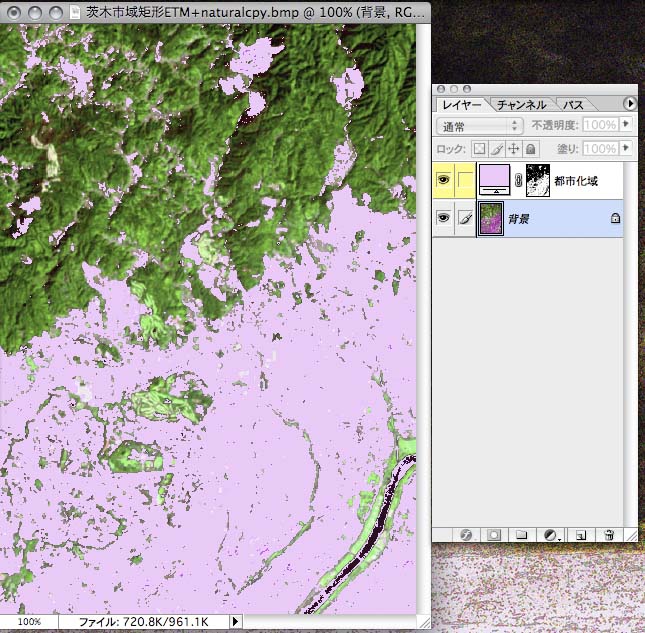Click file size ファイル: 720.8K/961.1K text
645x633 pixels.
click(x=144, y=622)
